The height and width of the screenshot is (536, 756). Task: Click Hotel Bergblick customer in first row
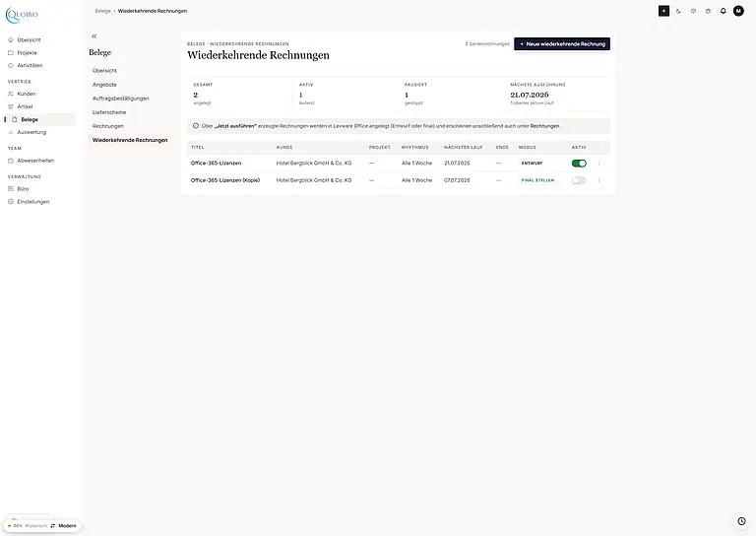[x=314, y=164]
